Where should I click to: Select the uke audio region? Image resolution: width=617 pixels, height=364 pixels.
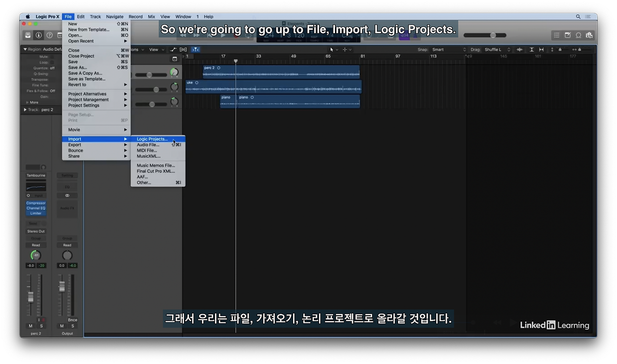click(x=273, y=87)
